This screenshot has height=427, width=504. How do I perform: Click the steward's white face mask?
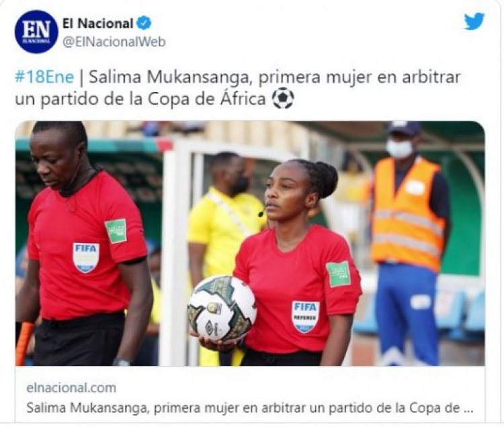(x=399, y=148)
